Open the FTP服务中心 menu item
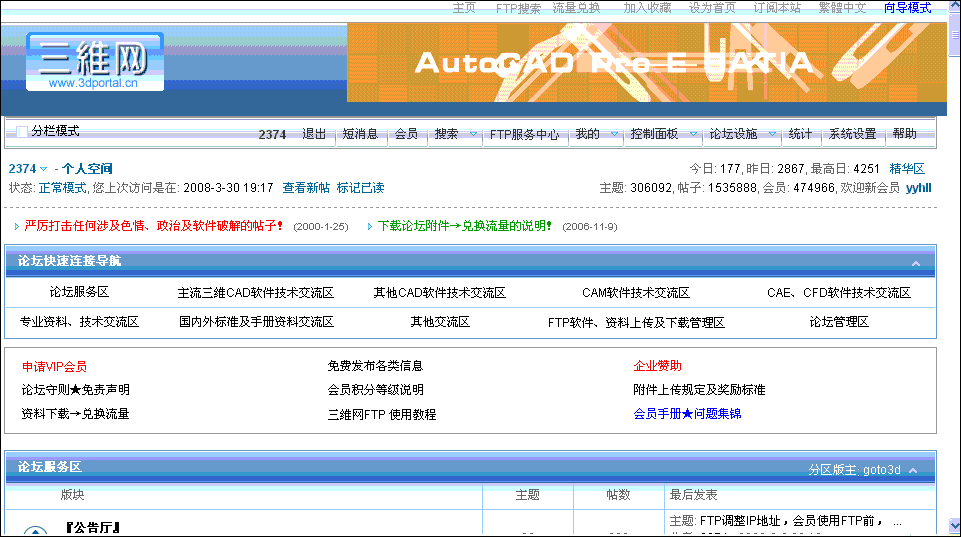This screenshot has width=961, height=537. (x=524, y=134)
